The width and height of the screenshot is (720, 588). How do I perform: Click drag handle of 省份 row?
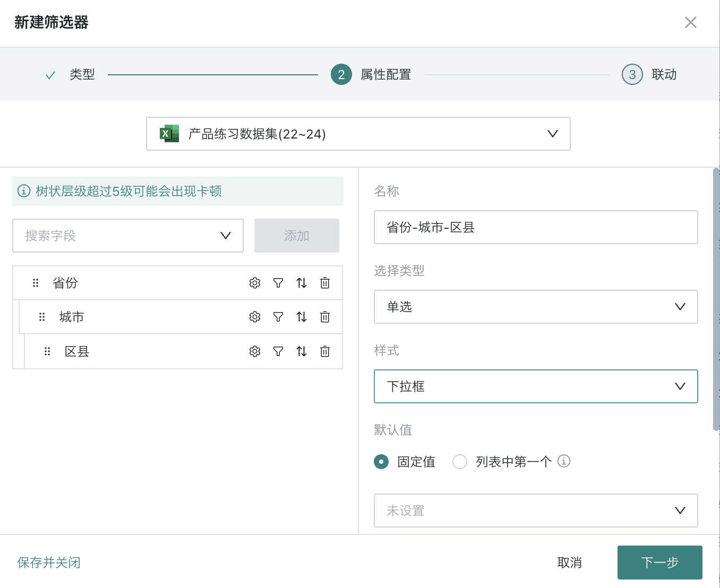tap(36, 283)
